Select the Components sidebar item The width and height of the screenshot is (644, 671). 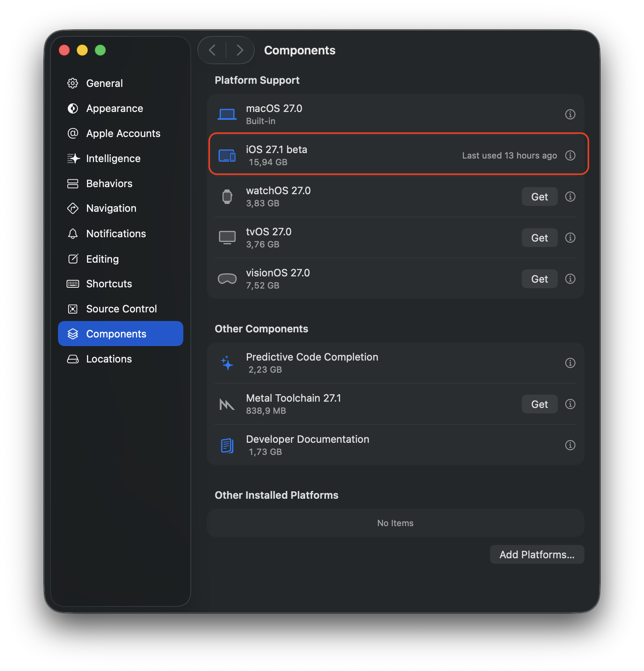(121, 334)
